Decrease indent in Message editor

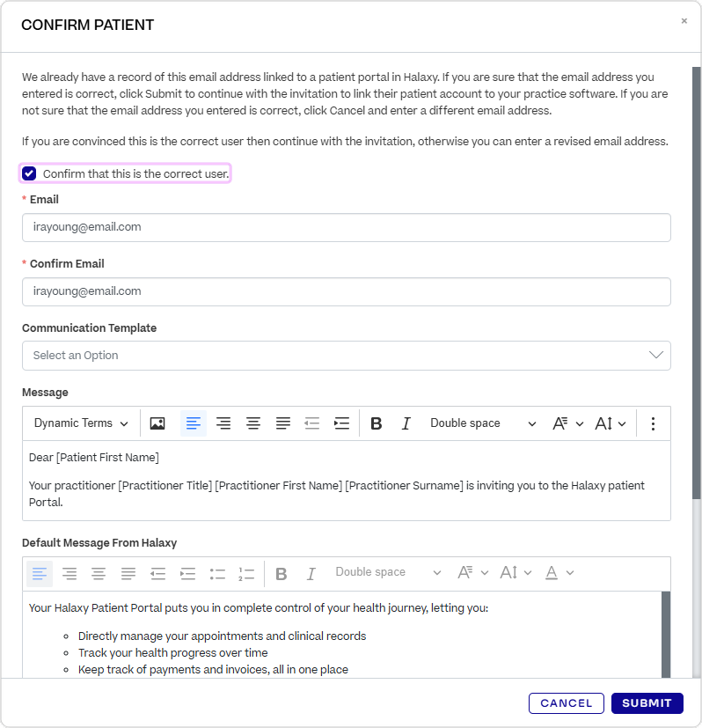pos(311,423)
